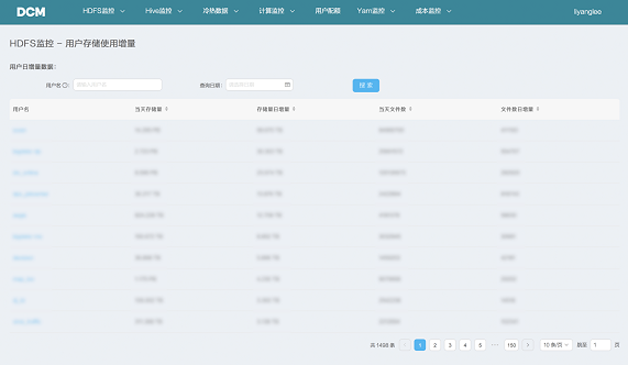
Task: Expand the HDFS监控 chevron arrow
Action: point(123,11)
